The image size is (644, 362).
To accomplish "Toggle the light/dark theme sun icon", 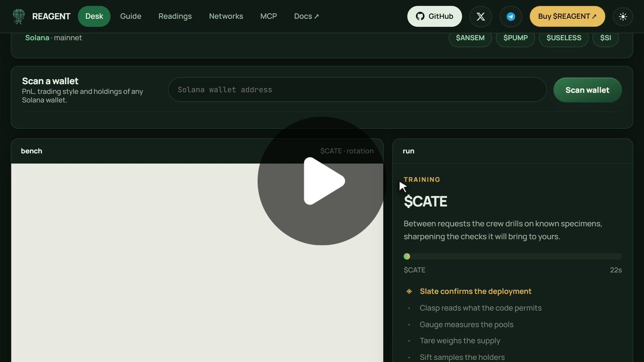I will 623,17.
